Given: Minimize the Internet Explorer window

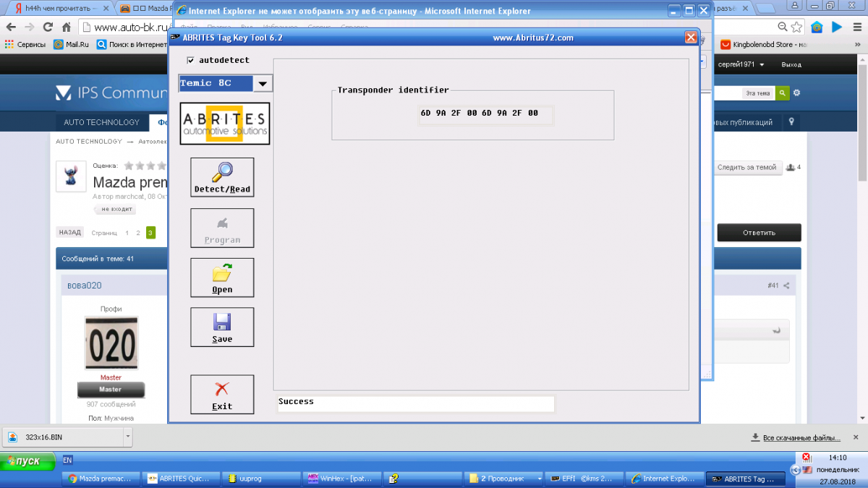Looking at the screenshot, I should click(673, 10).
